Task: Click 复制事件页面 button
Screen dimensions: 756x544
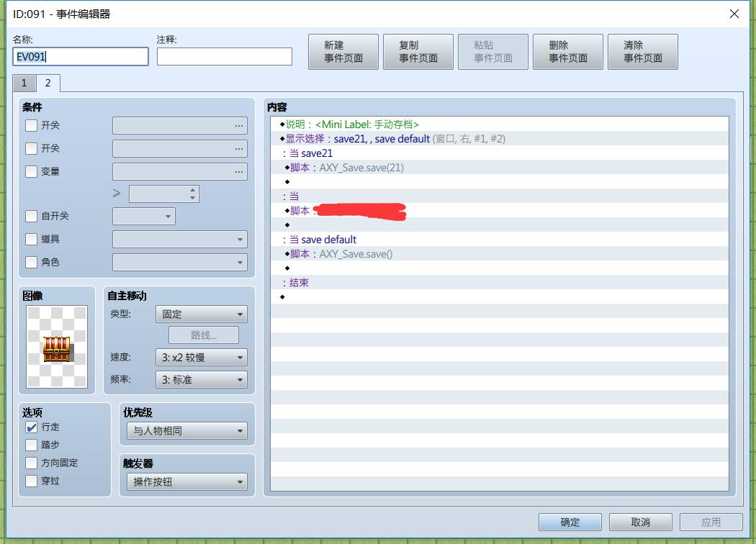Action: (418, 52)
